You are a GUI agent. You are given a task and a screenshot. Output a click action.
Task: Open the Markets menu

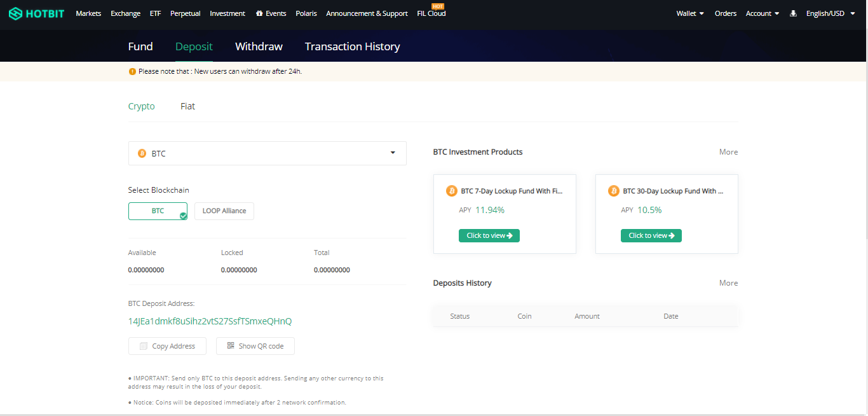point(88,13)
